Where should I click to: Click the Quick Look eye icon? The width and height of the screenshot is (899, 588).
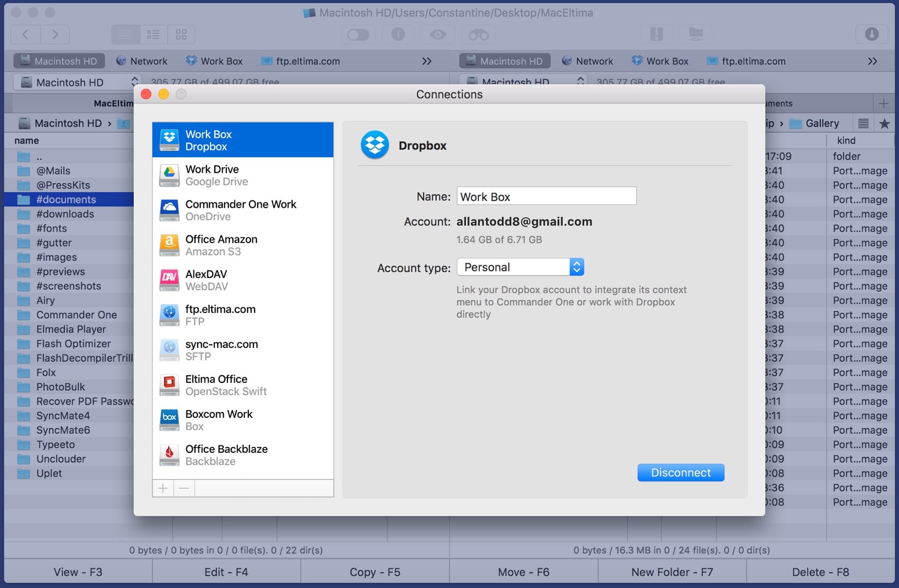coord(438,34)
